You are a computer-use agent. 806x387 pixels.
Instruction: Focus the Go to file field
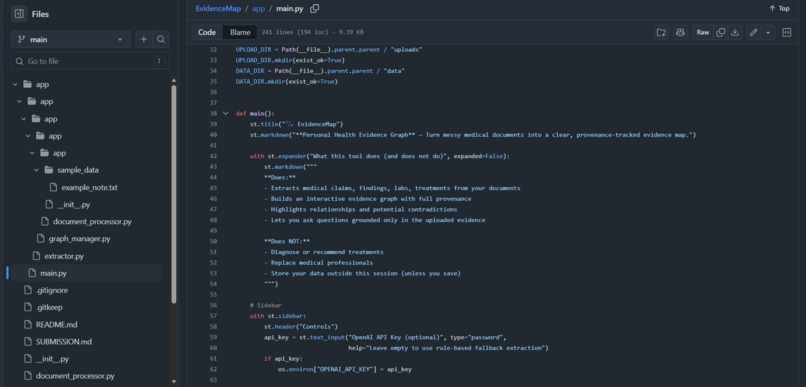pyautogui.click(x=90, y=61)
